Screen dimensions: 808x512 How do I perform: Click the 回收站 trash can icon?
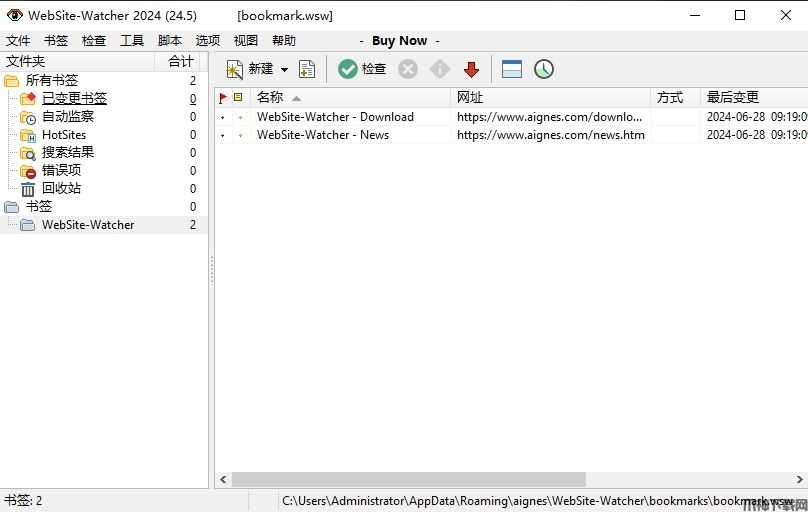(x=28, y=189)
